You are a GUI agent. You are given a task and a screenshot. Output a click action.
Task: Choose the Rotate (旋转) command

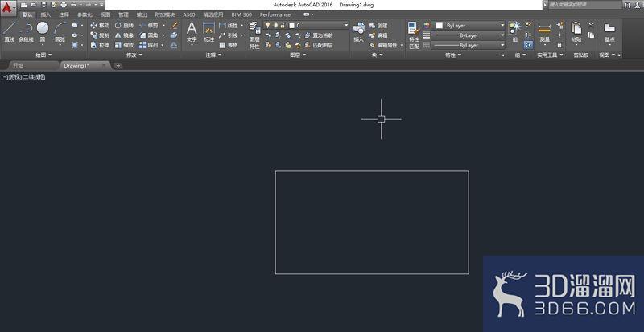pos(124,26)
